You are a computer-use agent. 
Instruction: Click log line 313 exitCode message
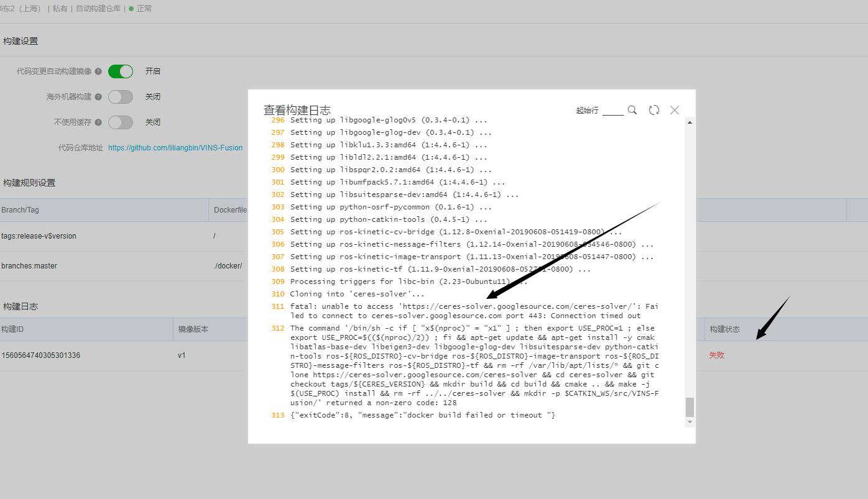(423, 415)
